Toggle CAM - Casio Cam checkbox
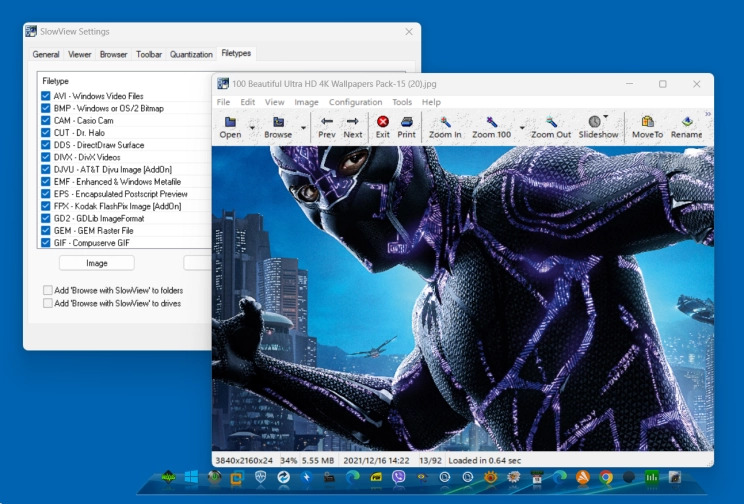The width and height of the screenshot is (744, 504). [46, 121]
